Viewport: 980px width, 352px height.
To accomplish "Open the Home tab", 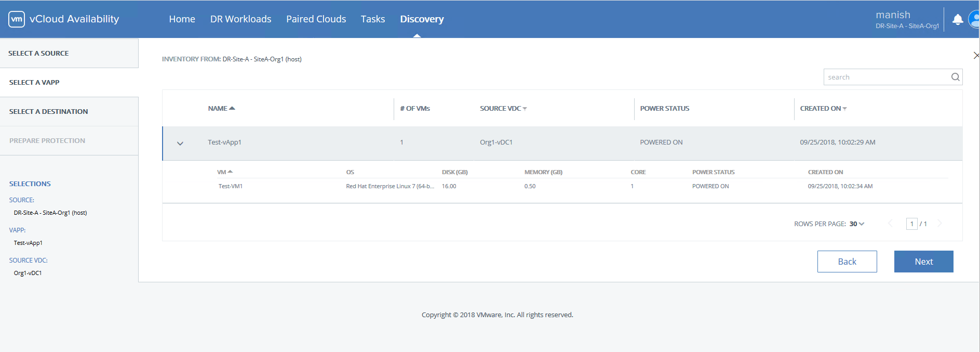I will 182,19.
